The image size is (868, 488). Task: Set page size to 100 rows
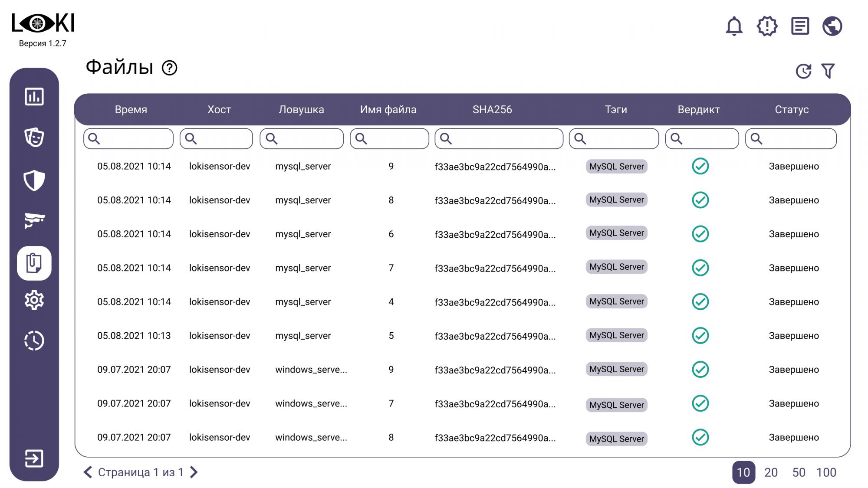pyautogui.click(x=826, y=472)
